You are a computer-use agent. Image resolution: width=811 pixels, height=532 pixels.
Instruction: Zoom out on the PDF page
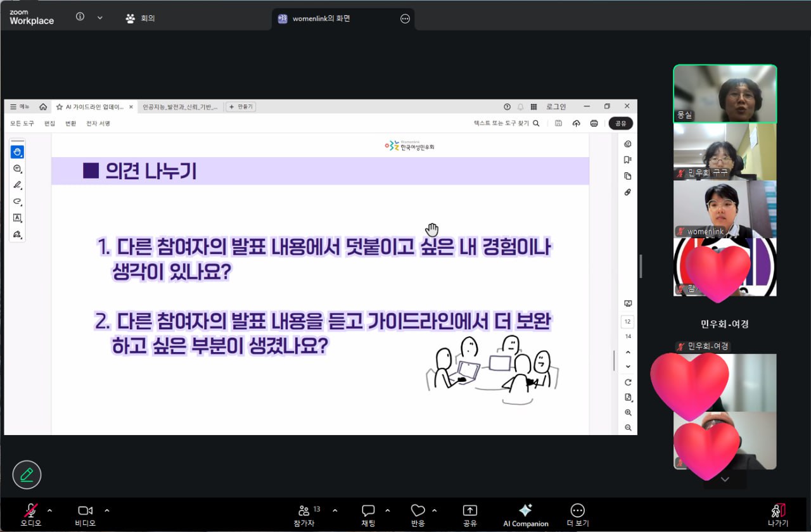(628, 428)
